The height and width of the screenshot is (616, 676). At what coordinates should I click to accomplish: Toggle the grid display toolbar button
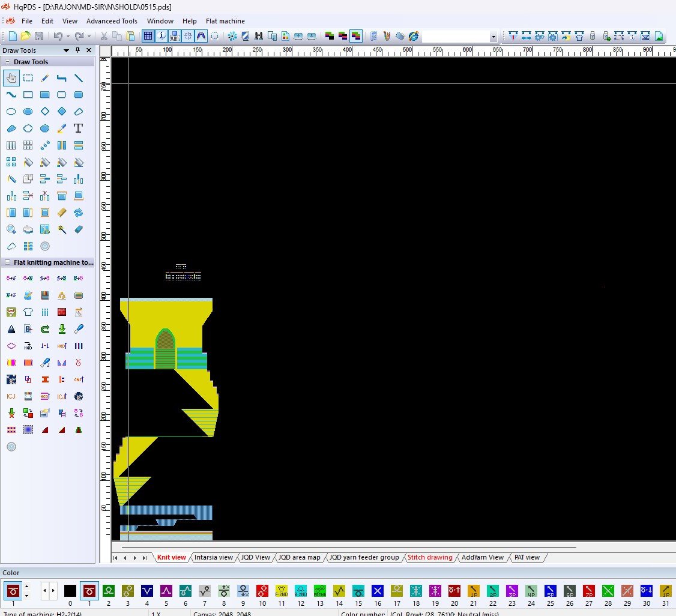[148, 36]
